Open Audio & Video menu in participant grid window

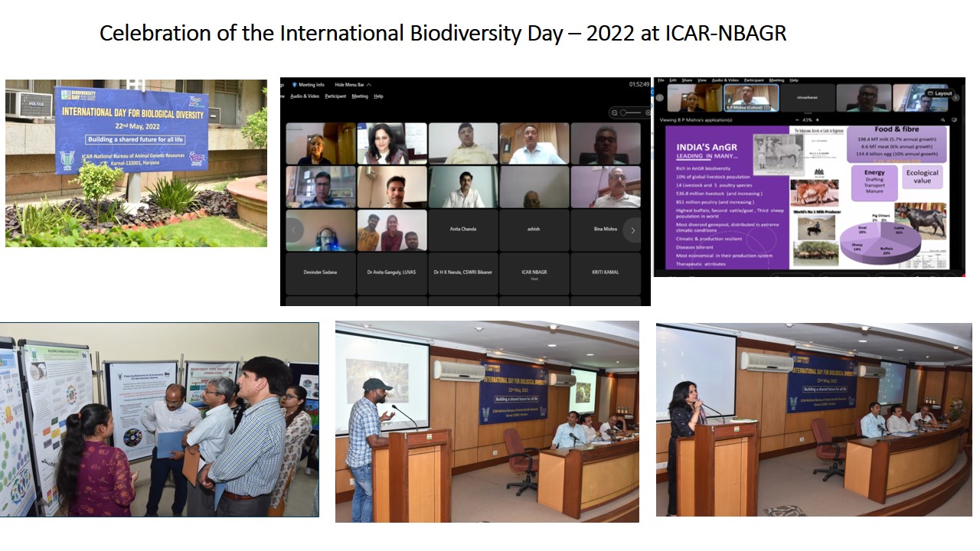point(304,96)
